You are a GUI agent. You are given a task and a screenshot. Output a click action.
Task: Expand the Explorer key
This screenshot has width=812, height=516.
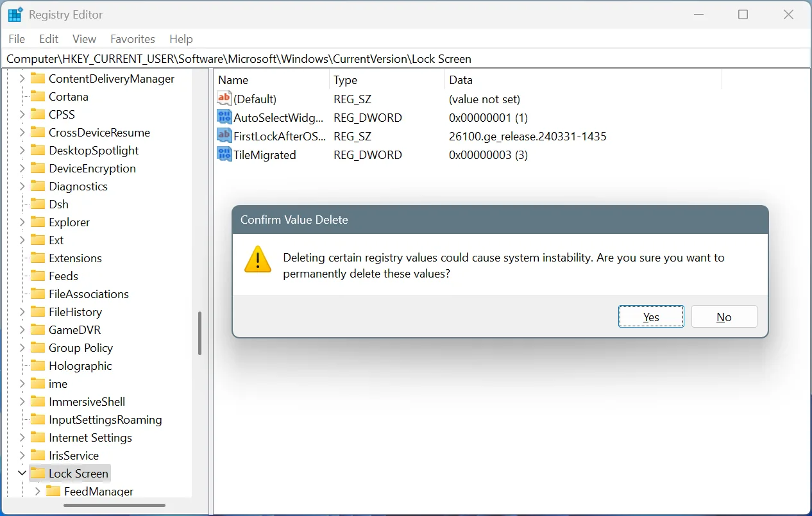pos(22,222)
